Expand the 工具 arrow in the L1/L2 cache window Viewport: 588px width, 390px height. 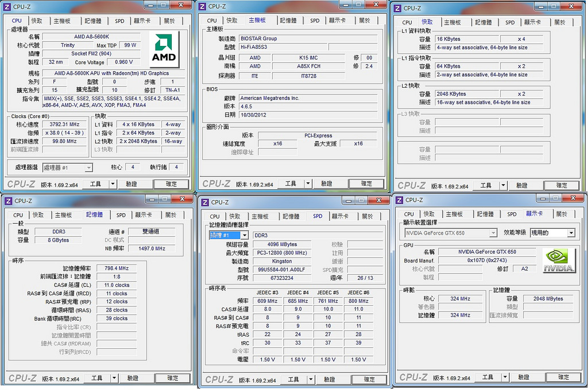tap(503, 185)
